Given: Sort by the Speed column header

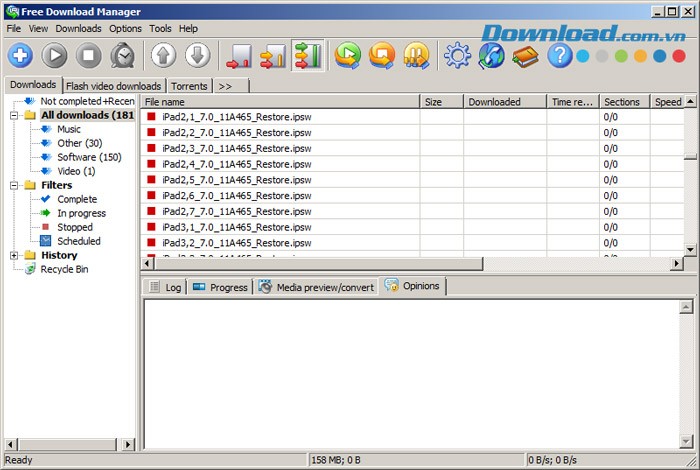Looking at the screenshot, I should click(x=667, y=102).
